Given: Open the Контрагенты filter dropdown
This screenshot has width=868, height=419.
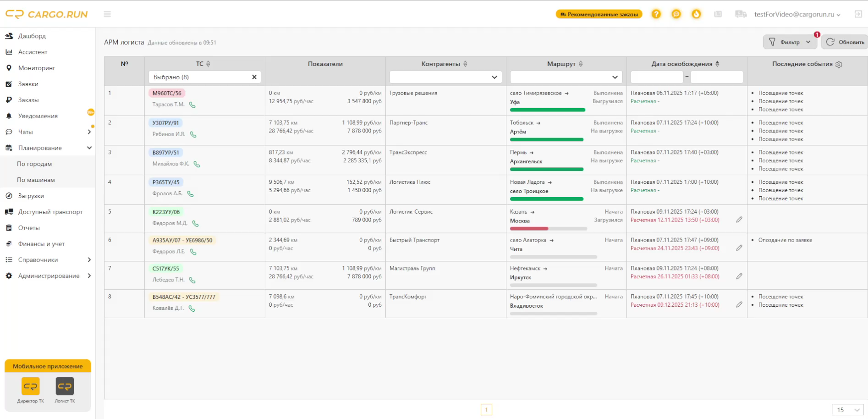Looking at the screenshot, I should point(445,77).
